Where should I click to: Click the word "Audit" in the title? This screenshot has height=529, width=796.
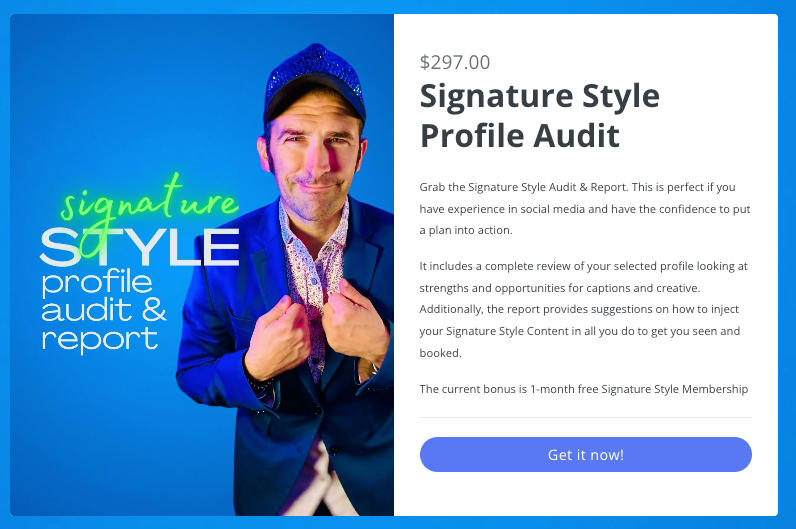pos(576,136)
